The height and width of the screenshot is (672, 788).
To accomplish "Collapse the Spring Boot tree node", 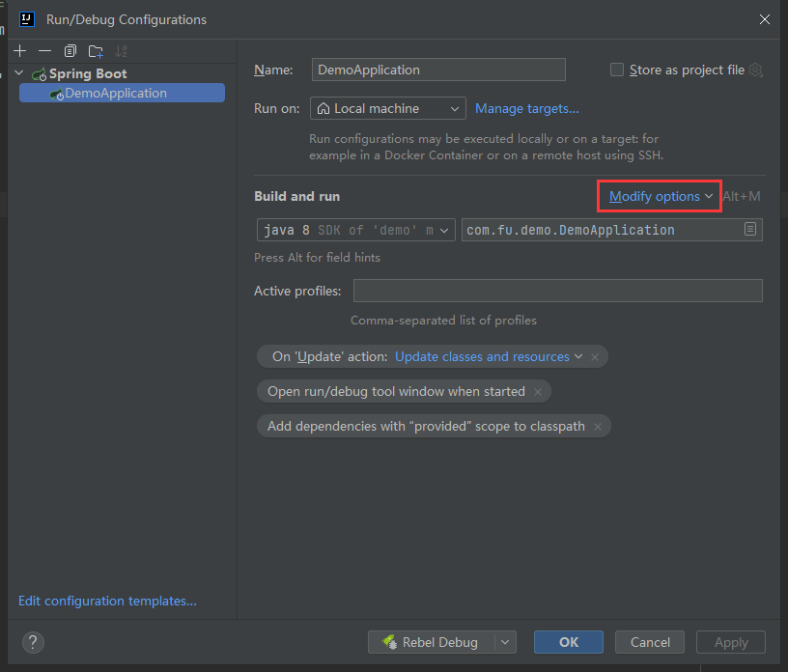I will 17,72.
